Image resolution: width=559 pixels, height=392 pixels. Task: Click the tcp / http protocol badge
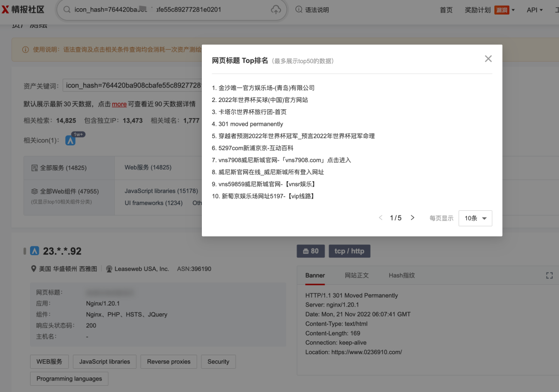pyautogui.click(x=349, y=251)
